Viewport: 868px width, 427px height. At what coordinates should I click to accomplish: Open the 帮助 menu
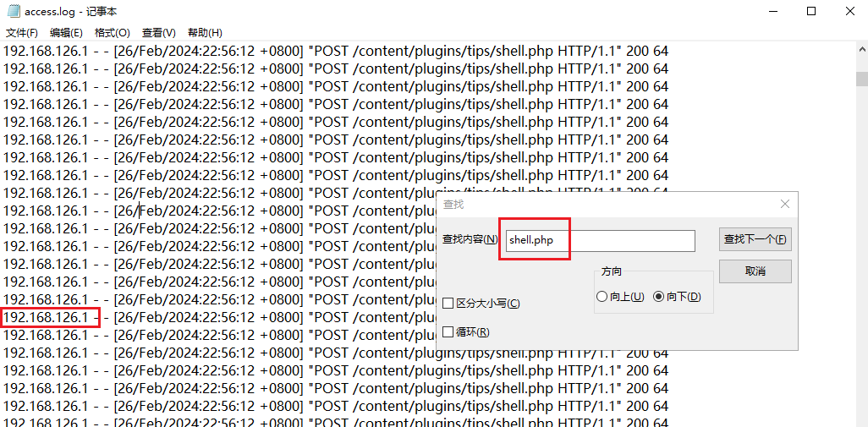(x=205, y=33)
